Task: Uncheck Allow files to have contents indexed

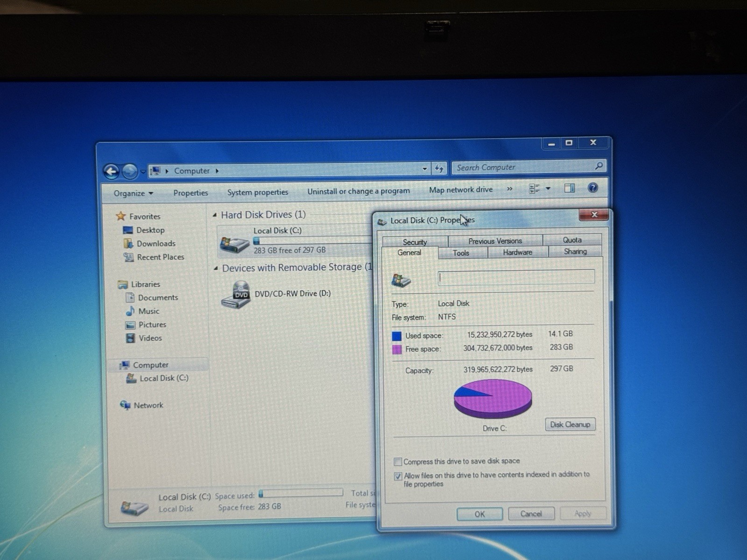Action: point(398,476)
